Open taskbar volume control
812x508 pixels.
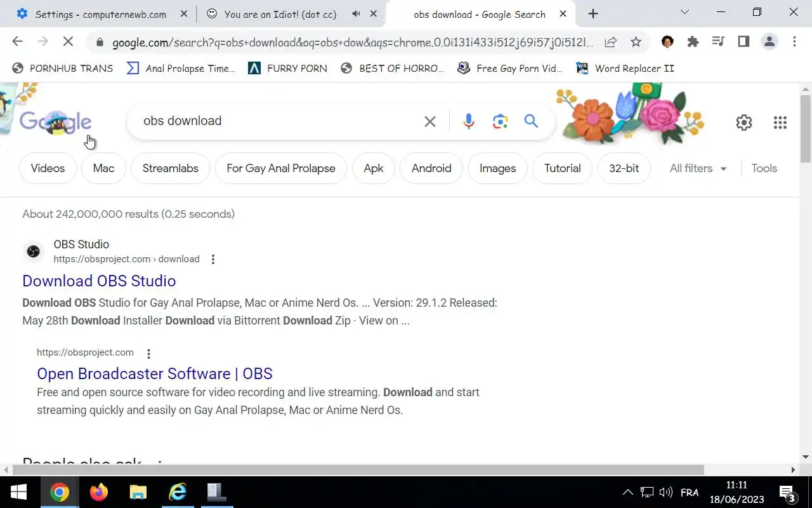point(665,492)
